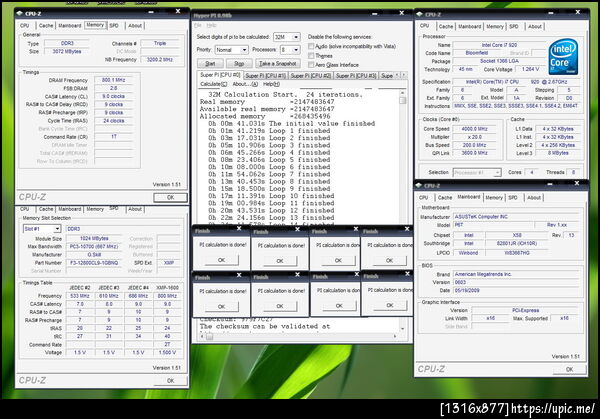Click the Part Number 'F3-12800CL9-1GBNQ'
600x419 pixels.
pyautogui.click(x=94, y=263)
